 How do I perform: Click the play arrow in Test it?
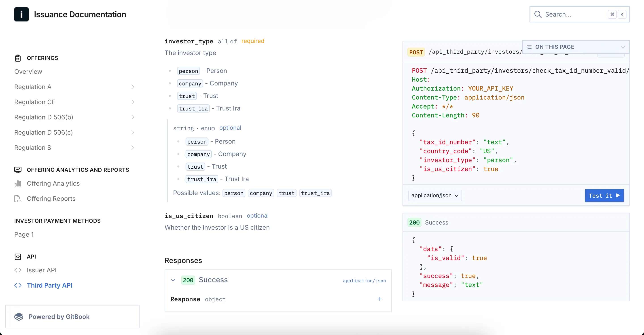(x=618, y=195)
